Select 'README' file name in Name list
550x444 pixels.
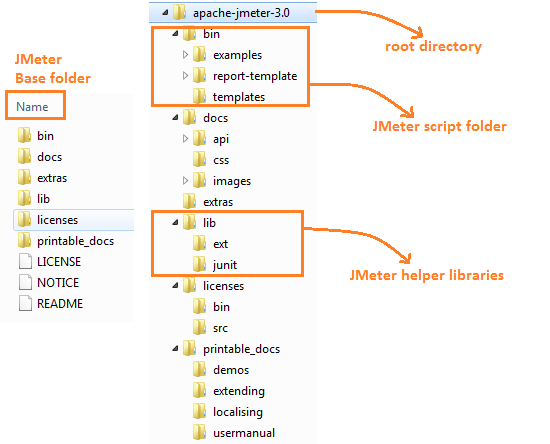pyautogui.click(x=60, y=304)
